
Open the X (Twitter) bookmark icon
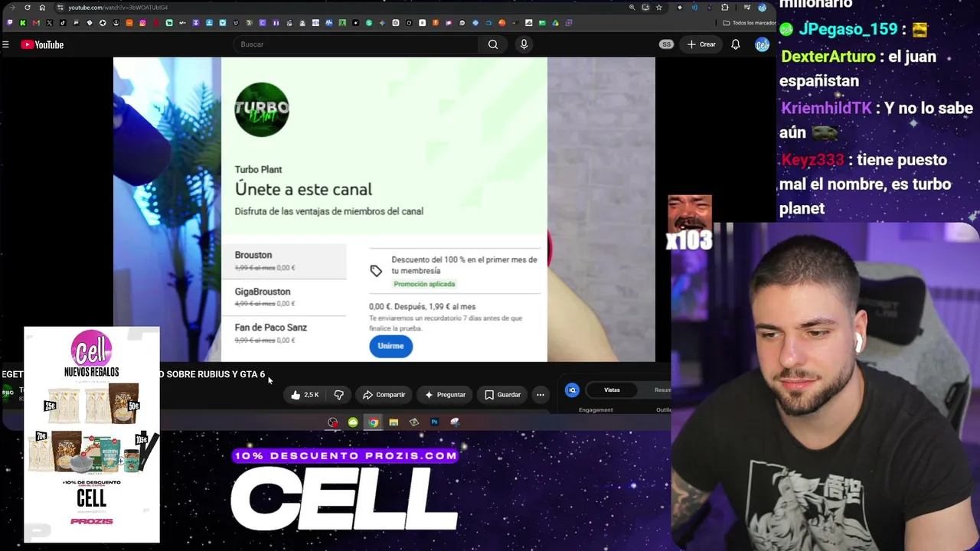tap(49, 23)
